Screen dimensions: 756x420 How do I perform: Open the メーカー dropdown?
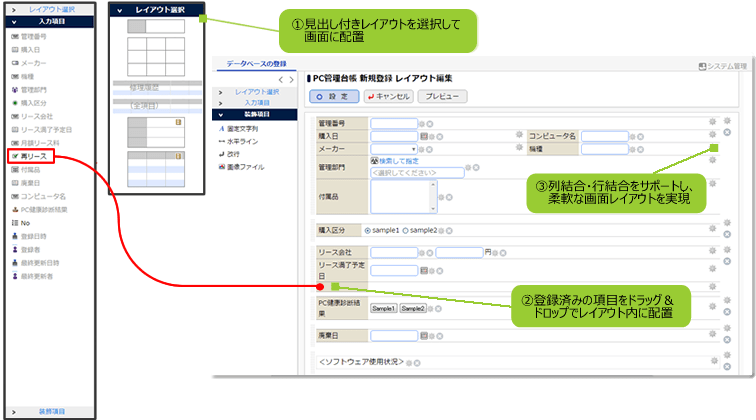click(394, 149)
